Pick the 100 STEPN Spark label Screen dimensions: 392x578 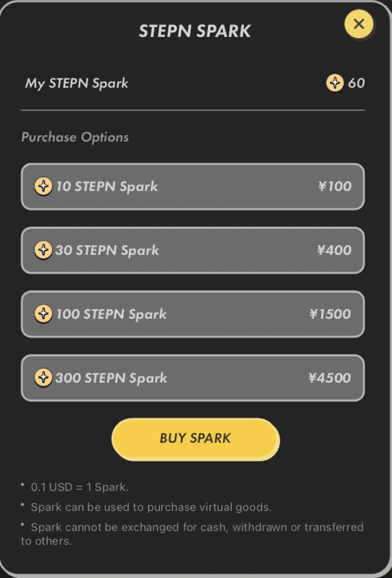tap(112, 314)
